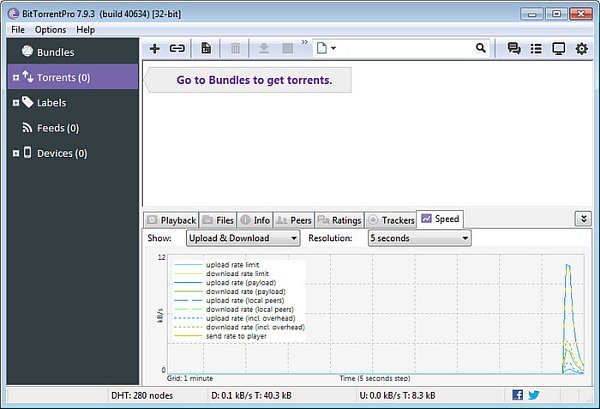
Task: Expand the Torrents tree node
Action: 16,78
